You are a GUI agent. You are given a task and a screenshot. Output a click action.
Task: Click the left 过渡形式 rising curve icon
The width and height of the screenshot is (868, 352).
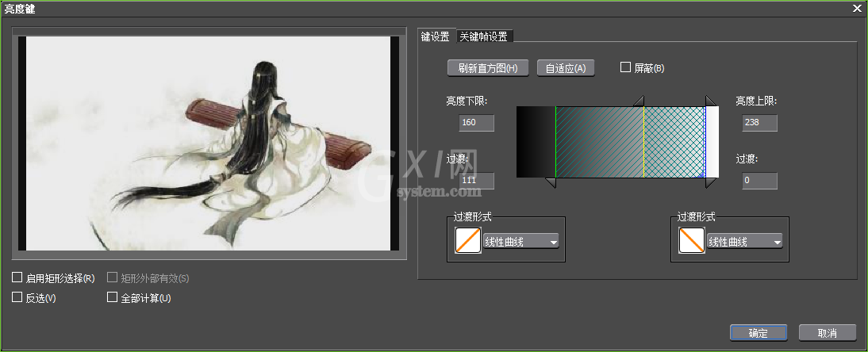(468, 241)
